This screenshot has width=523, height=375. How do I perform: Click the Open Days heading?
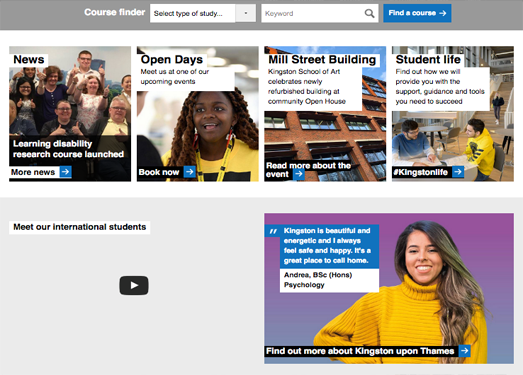172,59
